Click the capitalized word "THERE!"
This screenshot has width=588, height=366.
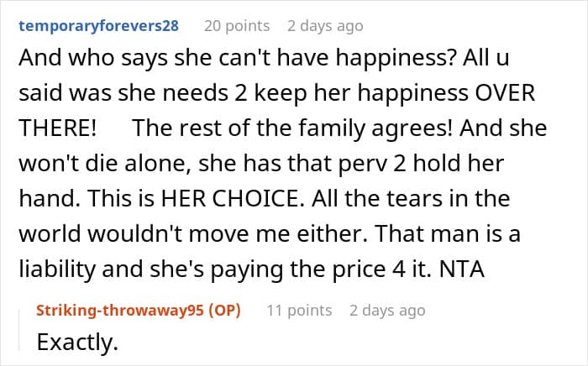[x=54, y=129]
